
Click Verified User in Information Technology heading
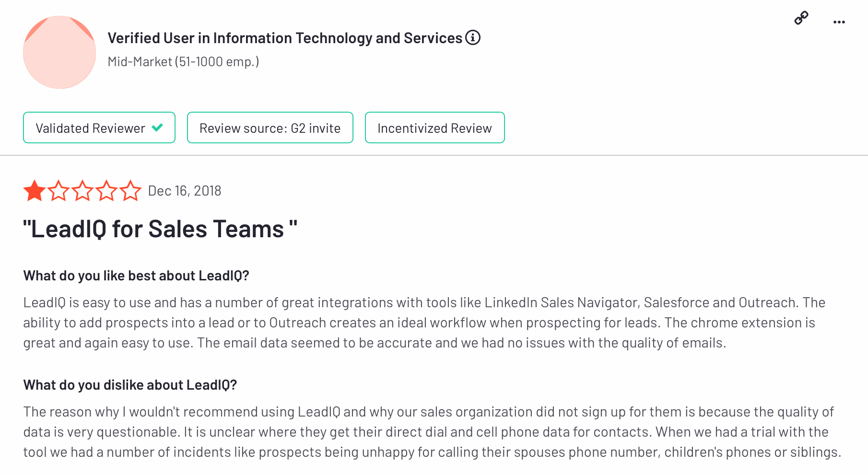[x=285, y=38]
